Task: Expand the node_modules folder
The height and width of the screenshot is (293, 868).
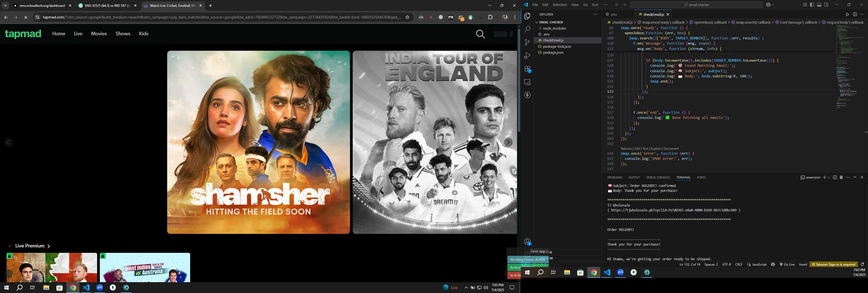Action: [554, 28]
